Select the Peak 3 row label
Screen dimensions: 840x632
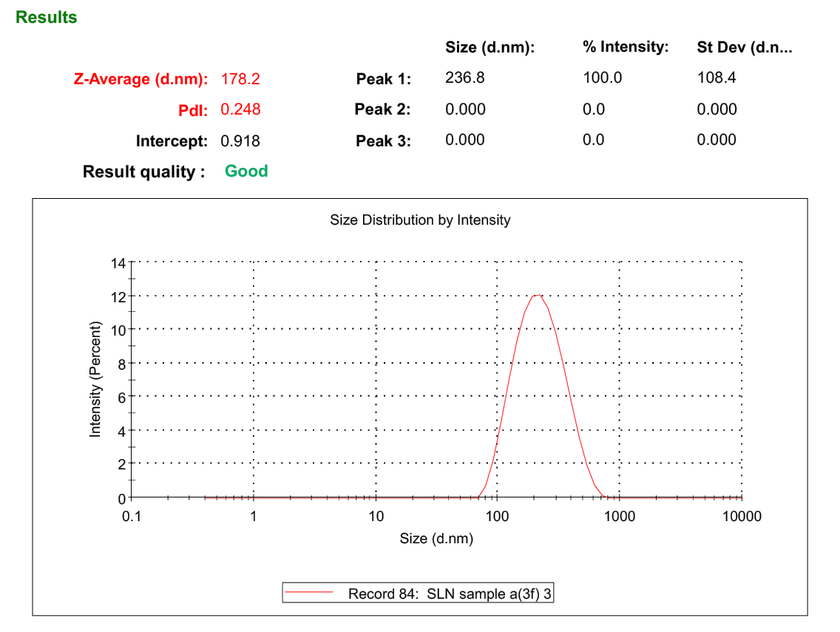coord(383,140)
